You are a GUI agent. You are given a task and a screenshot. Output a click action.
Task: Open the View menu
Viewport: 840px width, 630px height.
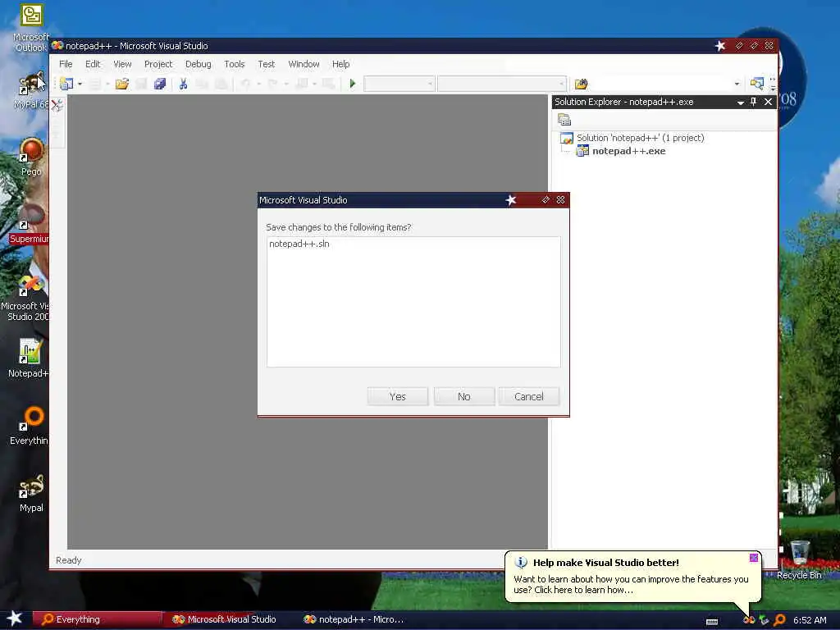[x=122, y=64]
